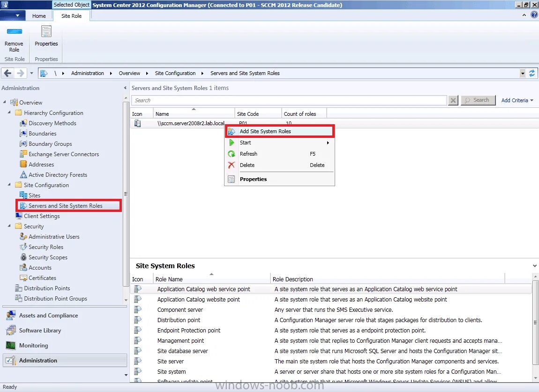Viewport: 539px width, 392px height.
Task: Select the Addresses node icon
Action: 23,165
